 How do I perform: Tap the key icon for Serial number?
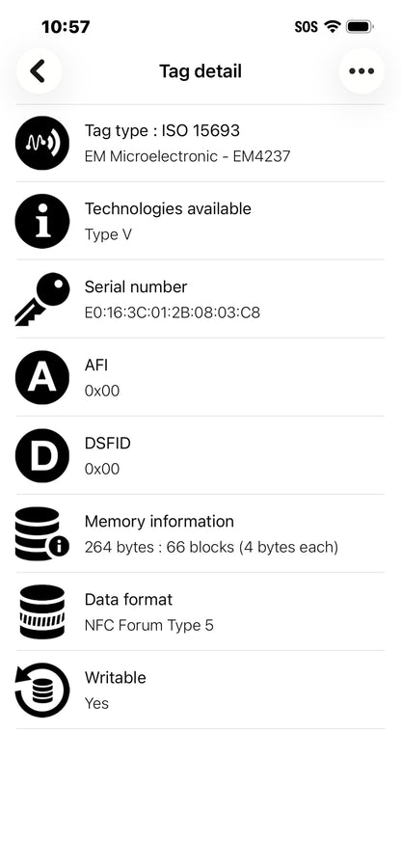pos(42,299)
